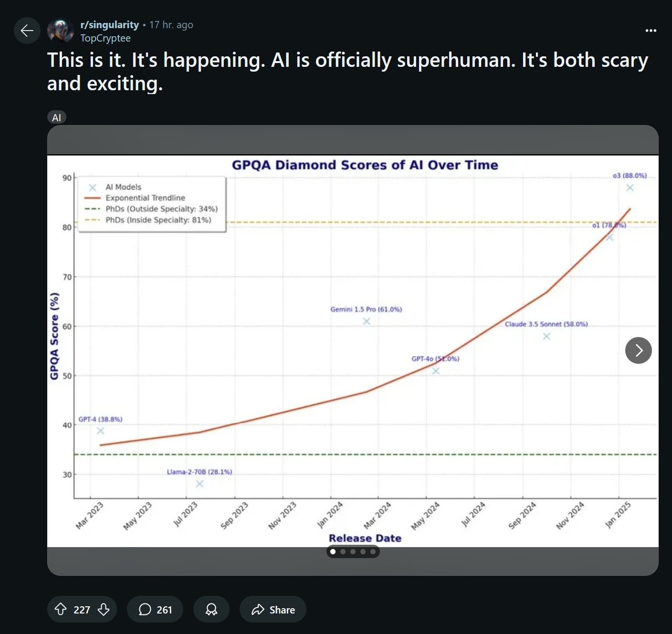Open TopCryptee's user profile
Screen dimensions: 672x634
tap(105, 38)
